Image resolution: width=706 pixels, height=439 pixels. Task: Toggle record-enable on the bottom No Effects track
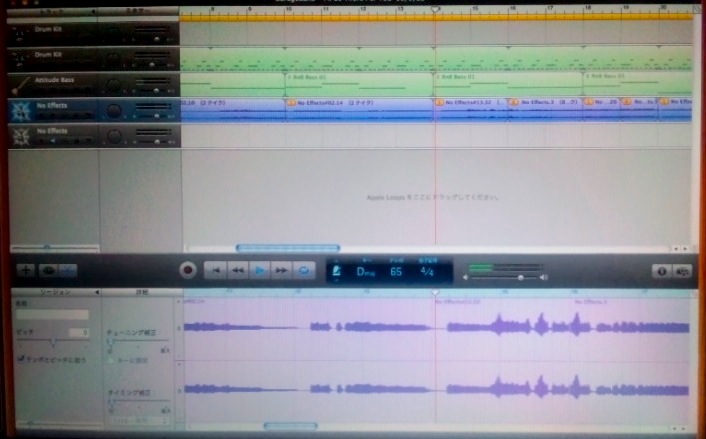(x=41, y=141)
